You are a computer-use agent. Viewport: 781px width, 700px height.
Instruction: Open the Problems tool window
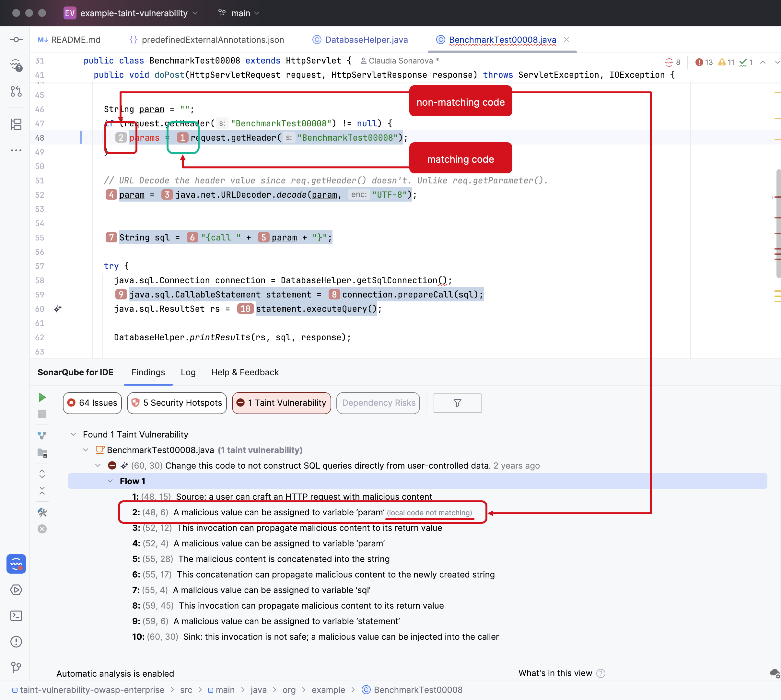coord(16,642)
